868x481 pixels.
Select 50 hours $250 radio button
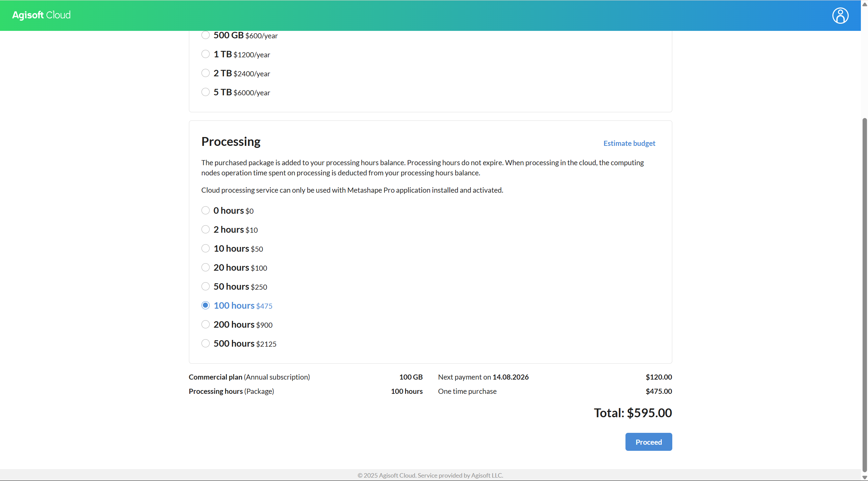click(x=205, y=286)
